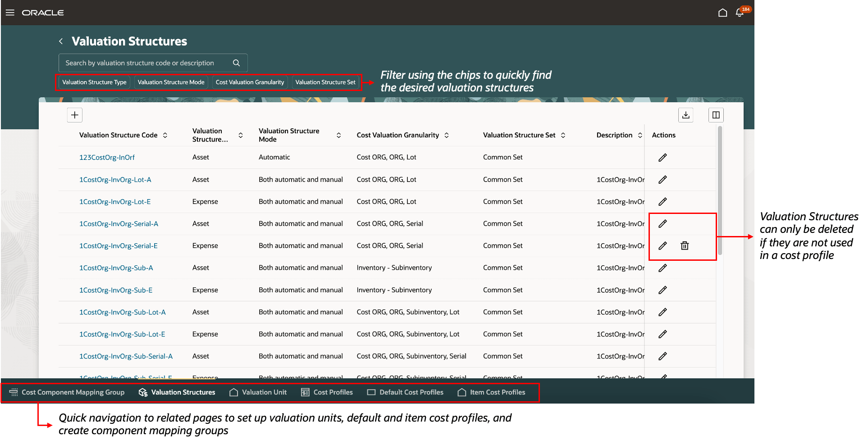Click the back arrow beside Valuation Structures

[x=61, y=41]
